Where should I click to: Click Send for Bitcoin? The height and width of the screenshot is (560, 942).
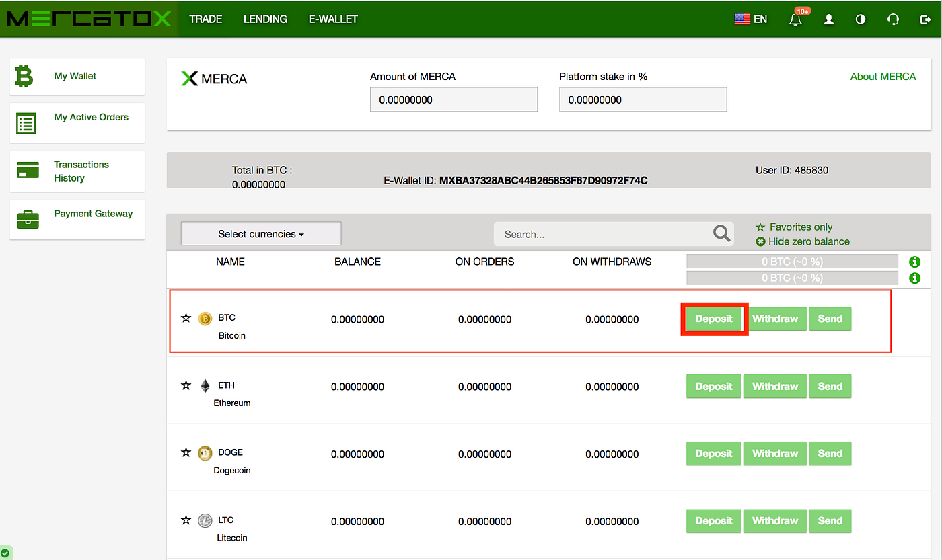point(830,319)
